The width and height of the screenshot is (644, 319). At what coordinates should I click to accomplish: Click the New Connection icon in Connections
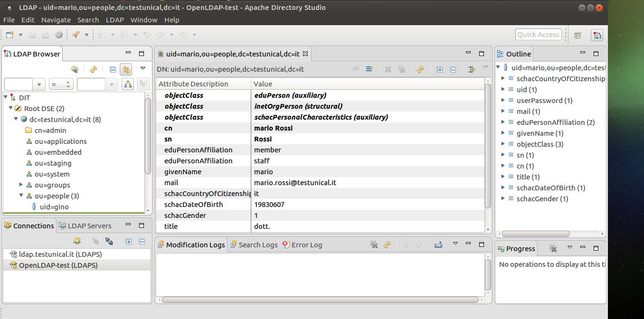point(76,241)
